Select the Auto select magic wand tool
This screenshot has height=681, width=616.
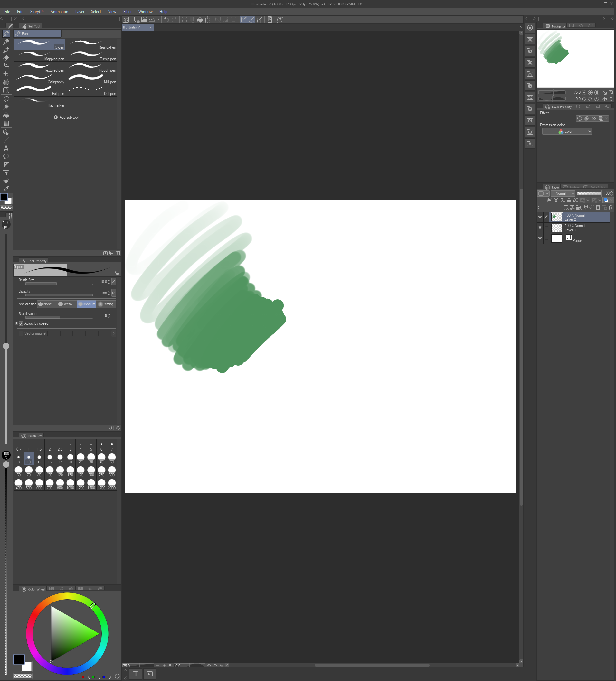pyautogui.click(x=6, y=107)
